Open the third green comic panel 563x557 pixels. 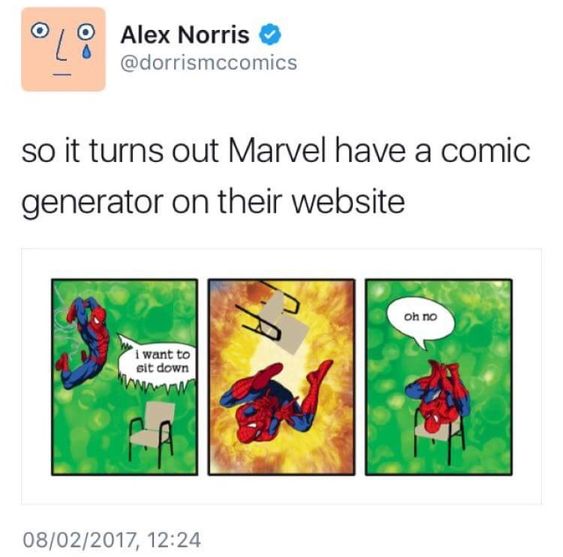tap(439, 377)
